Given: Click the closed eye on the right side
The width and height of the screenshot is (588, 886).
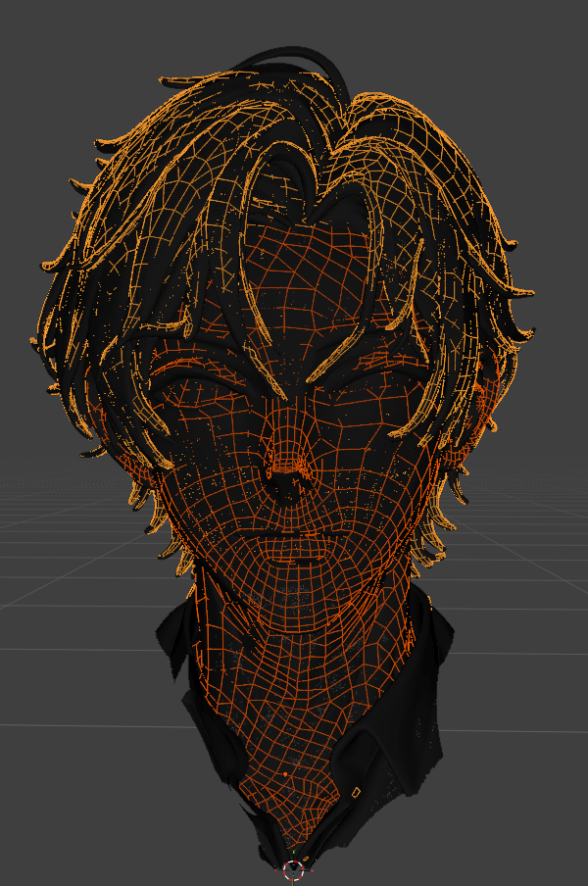Looking at the screenshot, I should coord(377,373).
